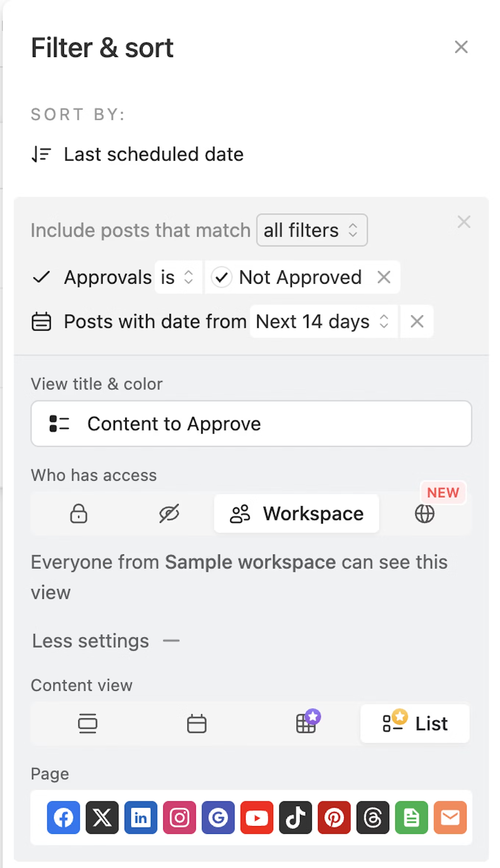Viewport: 500px width, 868px height.
Task: Click the Facebook page icon
Action: click(x=63, y=817)
